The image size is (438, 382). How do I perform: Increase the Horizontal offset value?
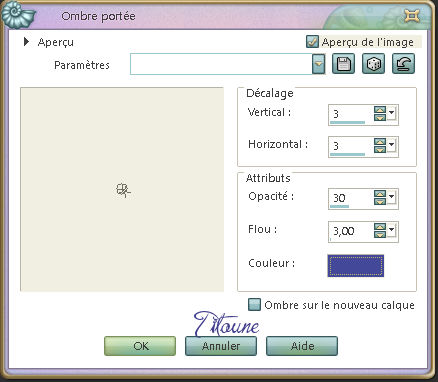click(x=380, y=142)
